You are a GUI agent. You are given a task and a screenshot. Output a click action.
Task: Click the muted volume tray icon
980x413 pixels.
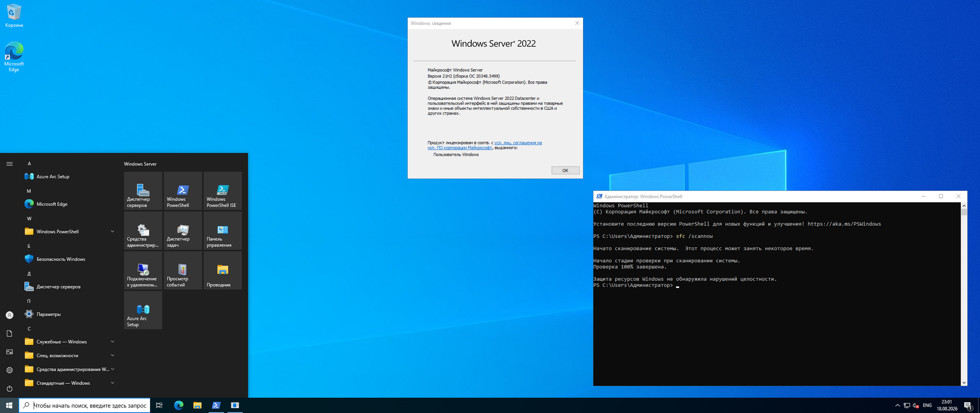click(916, 406)
